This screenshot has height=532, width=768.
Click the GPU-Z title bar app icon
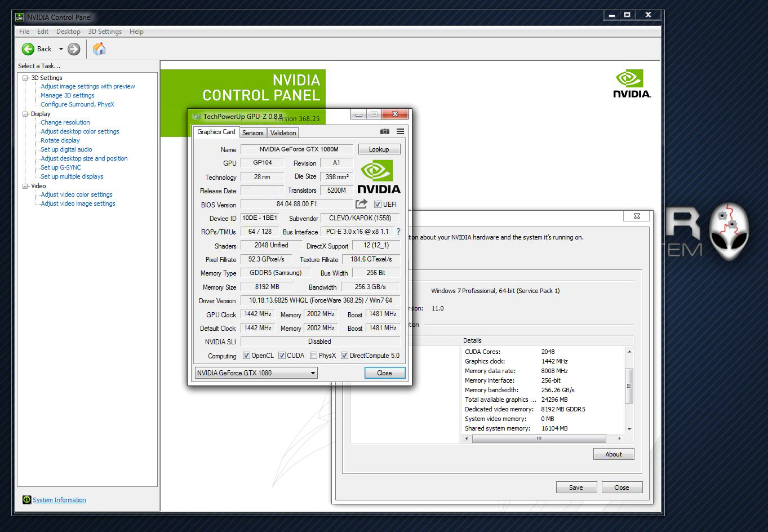pyautogui.click(x=196, y=117)
